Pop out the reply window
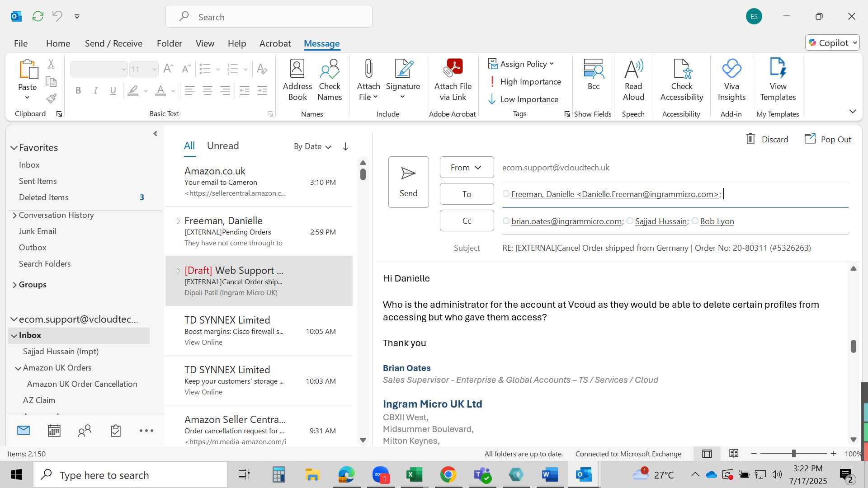Viewport: 868px width, 488px height. point(828,139)
